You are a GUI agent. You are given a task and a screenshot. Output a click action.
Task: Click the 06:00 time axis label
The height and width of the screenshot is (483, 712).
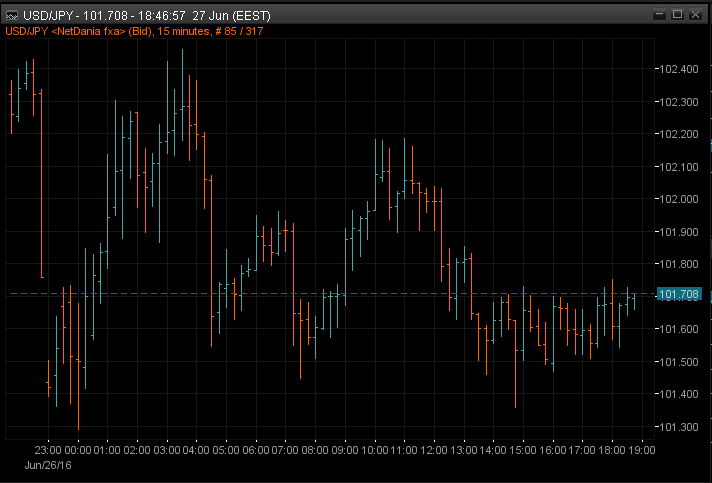click(x=256, y=450)
